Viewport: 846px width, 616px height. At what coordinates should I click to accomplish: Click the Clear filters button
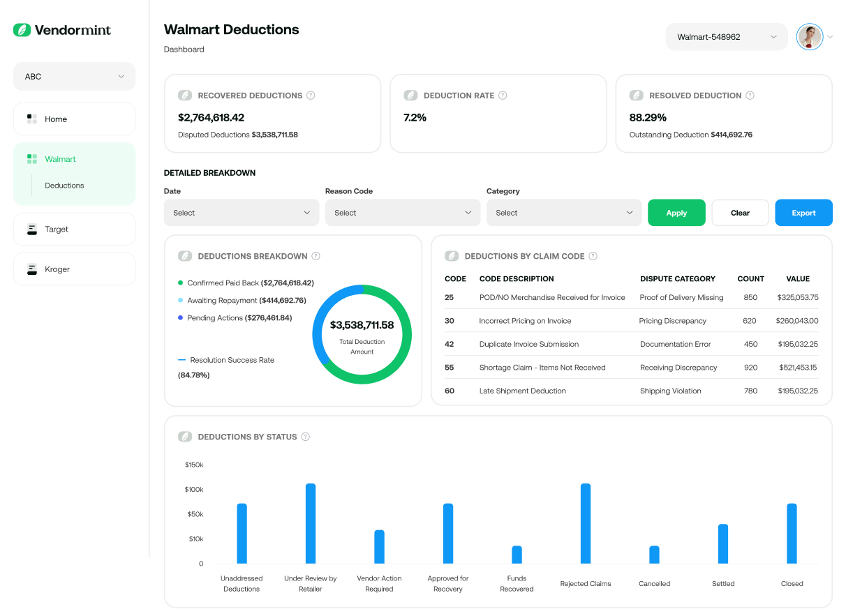pyautogui.click(x=740, y=213)
